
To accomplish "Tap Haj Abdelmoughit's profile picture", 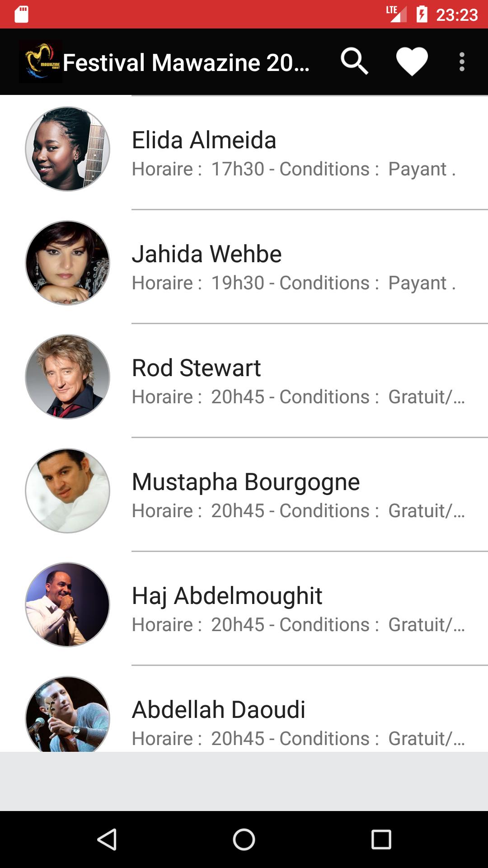I will coord(68,604).
